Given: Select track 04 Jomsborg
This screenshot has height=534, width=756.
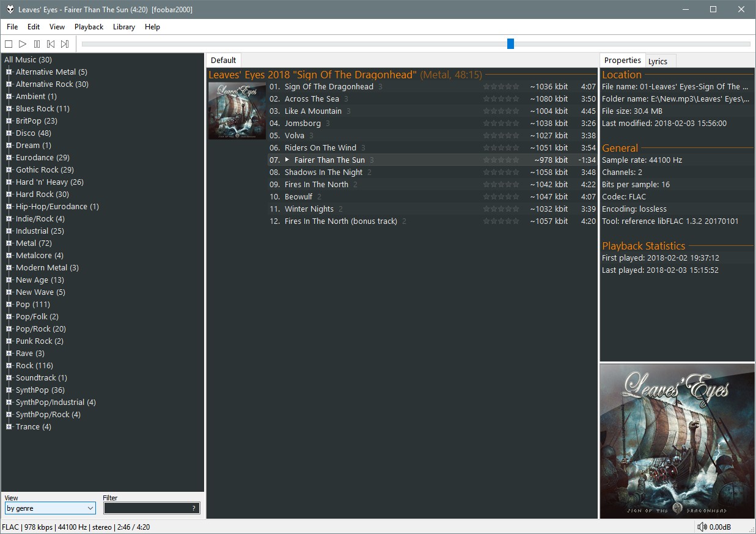Looking at the screenshot, I should [x=432, y=124].
